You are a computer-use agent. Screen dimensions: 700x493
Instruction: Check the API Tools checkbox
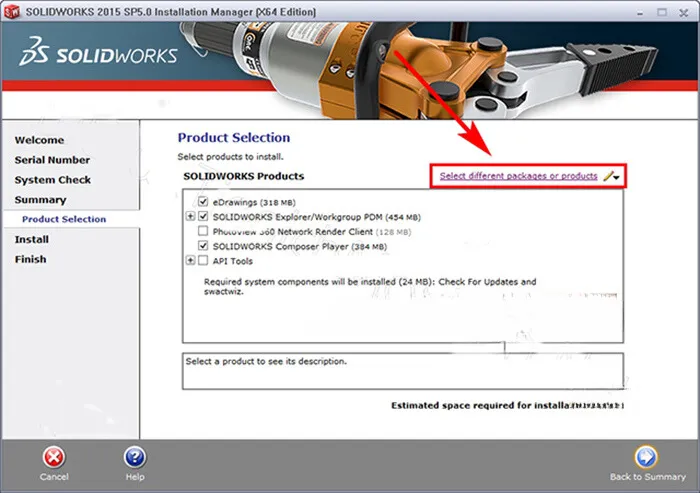pos(203,260)
